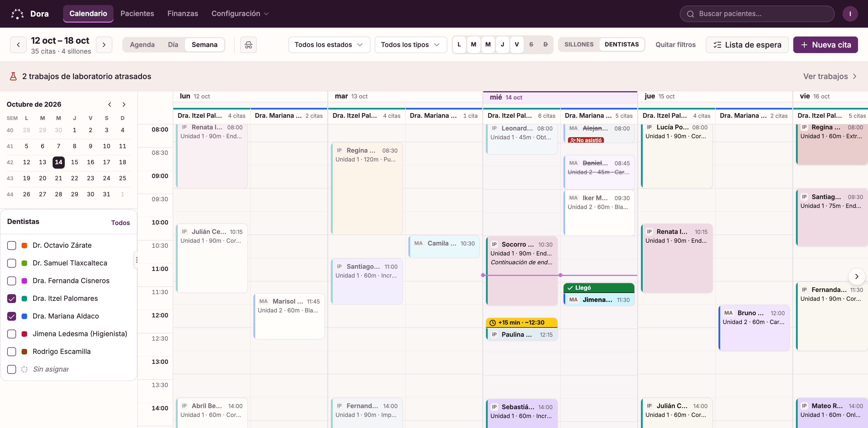Open the dental chair view icon
This screenshot has width=868, height=428.
pos(248,45)
